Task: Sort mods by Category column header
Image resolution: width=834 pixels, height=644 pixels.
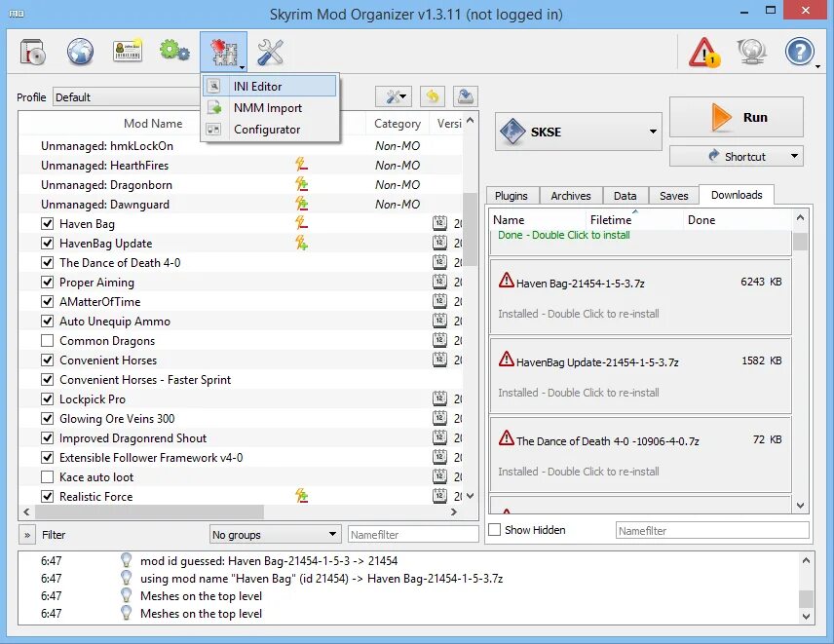Action: (398, 124)
